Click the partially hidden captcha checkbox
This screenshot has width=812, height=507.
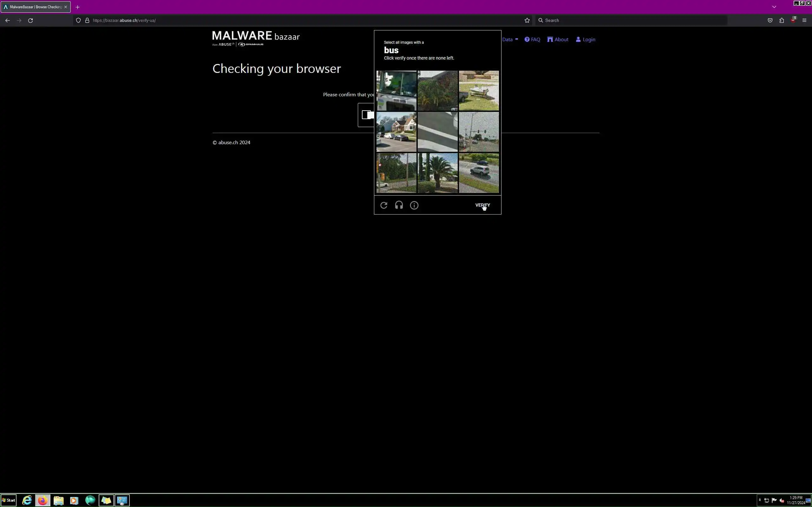(x=366, y=115)
